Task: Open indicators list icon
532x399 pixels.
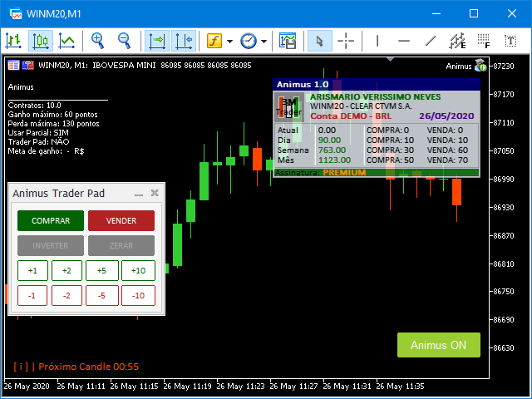Action: (214, 41)
